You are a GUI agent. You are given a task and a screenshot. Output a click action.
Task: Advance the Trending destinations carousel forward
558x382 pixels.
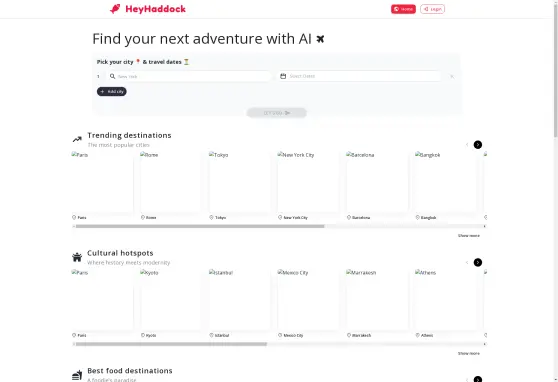coord(478,145)
